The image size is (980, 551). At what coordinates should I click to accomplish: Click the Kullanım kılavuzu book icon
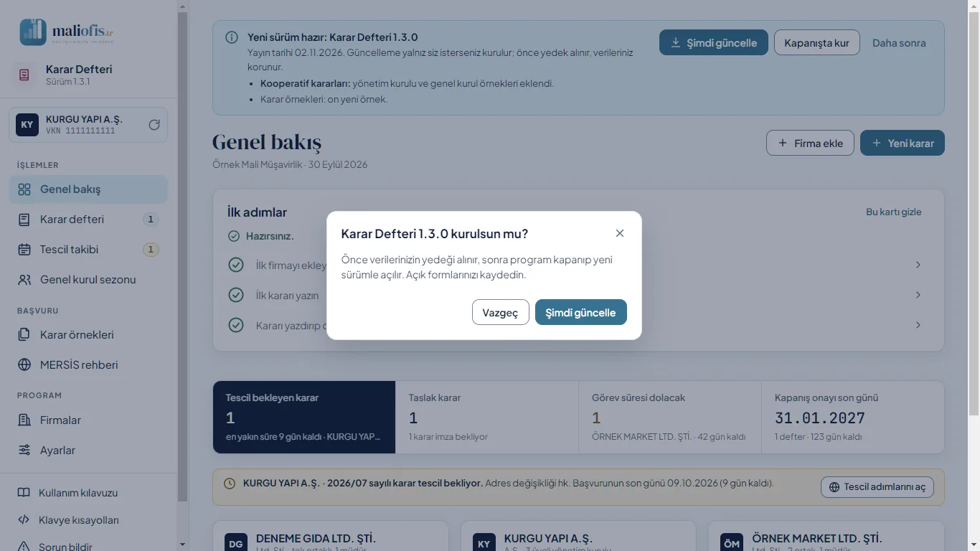coord(24,493)
